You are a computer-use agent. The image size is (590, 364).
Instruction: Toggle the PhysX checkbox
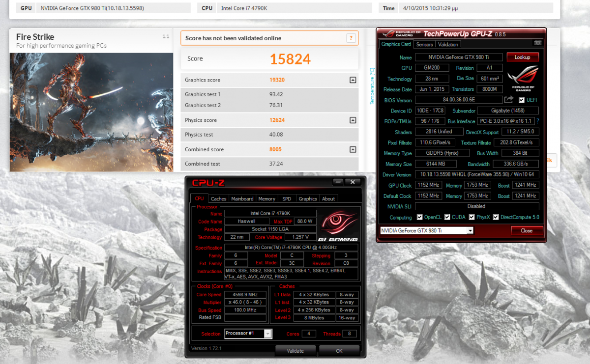tap(472, 217)
